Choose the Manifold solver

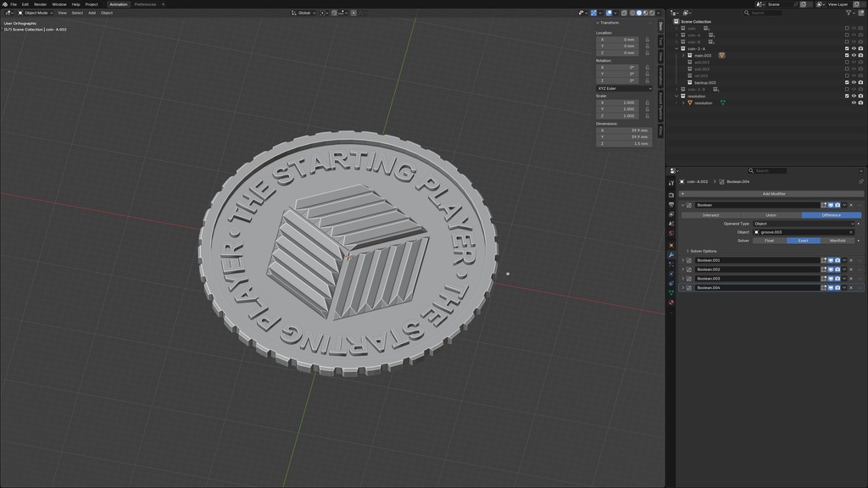tap(838, 241)
